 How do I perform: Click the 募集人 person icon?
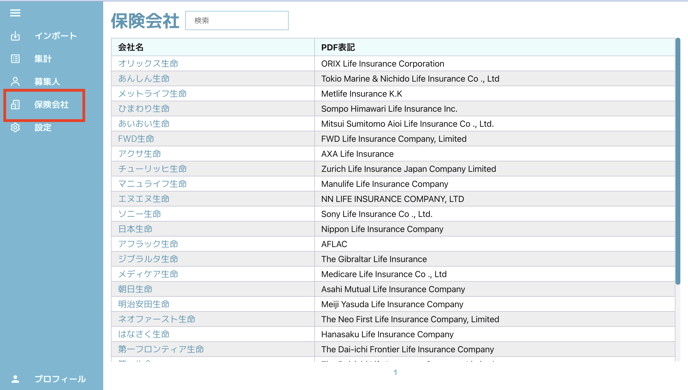tap(15, 82)
